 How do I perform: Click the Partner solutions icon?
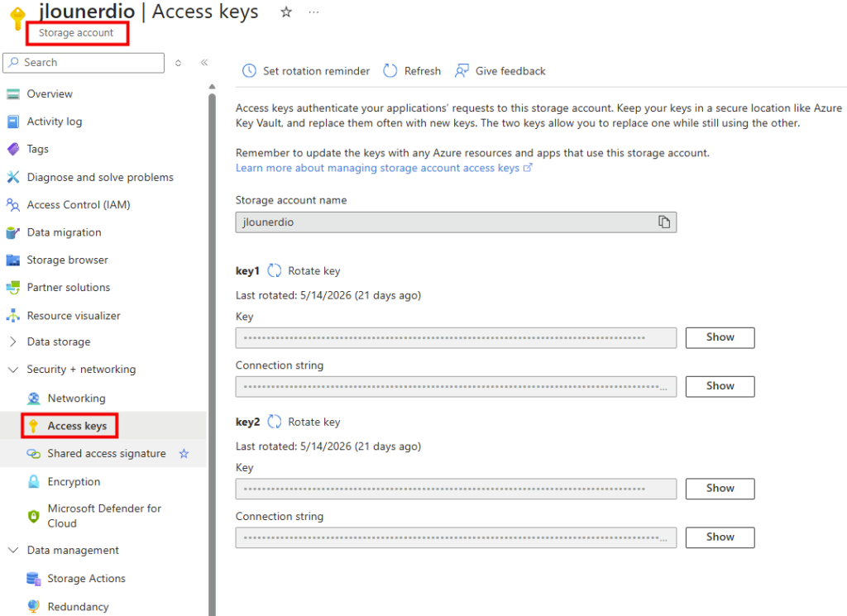pyautogui.click(x=13, y=288)
